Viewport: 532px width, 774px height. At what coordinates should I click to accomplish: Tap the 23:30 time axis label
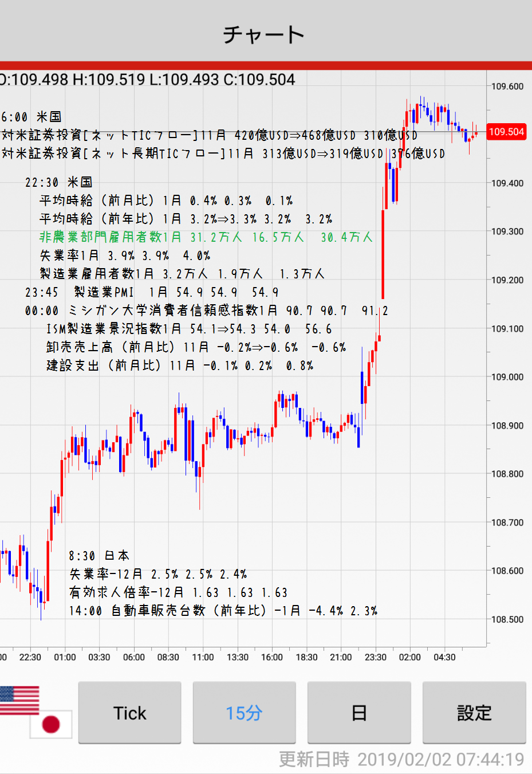376,657
